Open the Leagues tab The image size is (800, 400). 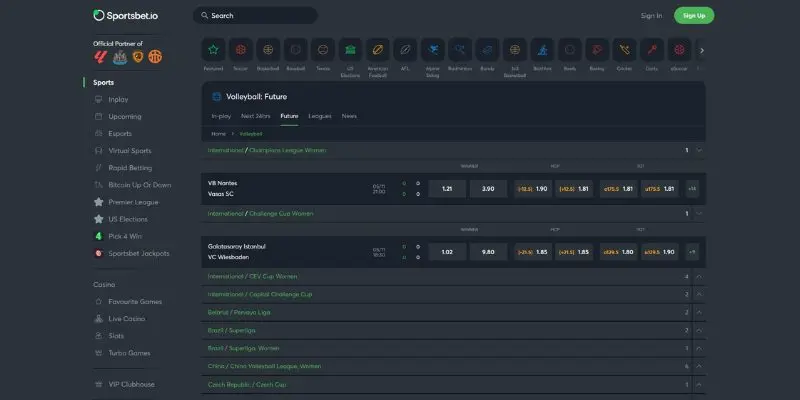tap(320, 116)
